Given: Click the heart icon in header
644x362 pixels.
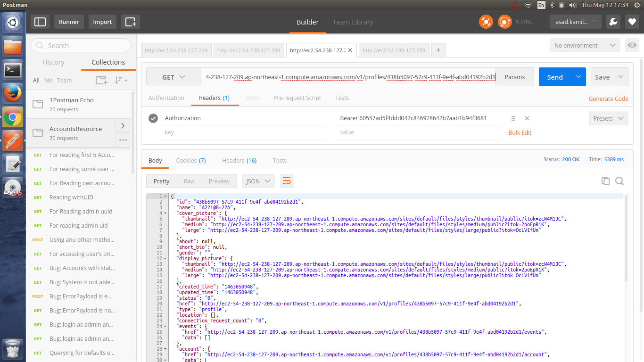Looking at the screenshot, I should pos(632,22).
